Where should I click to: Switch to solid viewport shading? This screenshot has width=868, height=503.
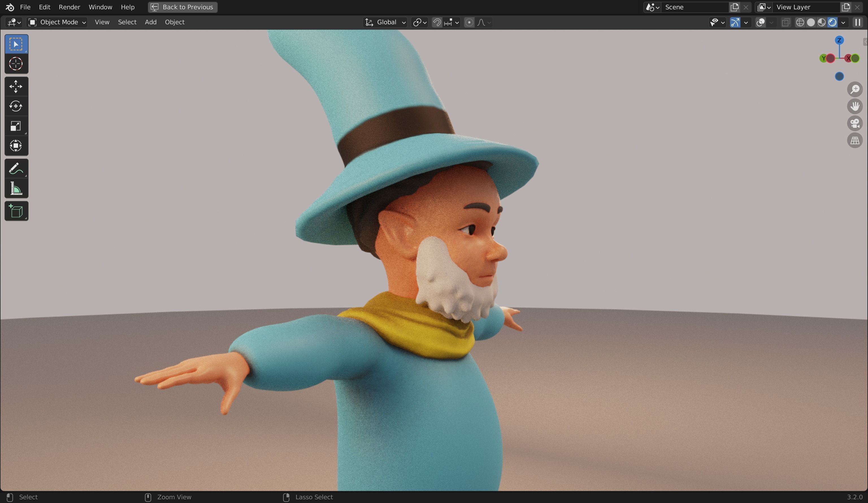pos(811,22)
